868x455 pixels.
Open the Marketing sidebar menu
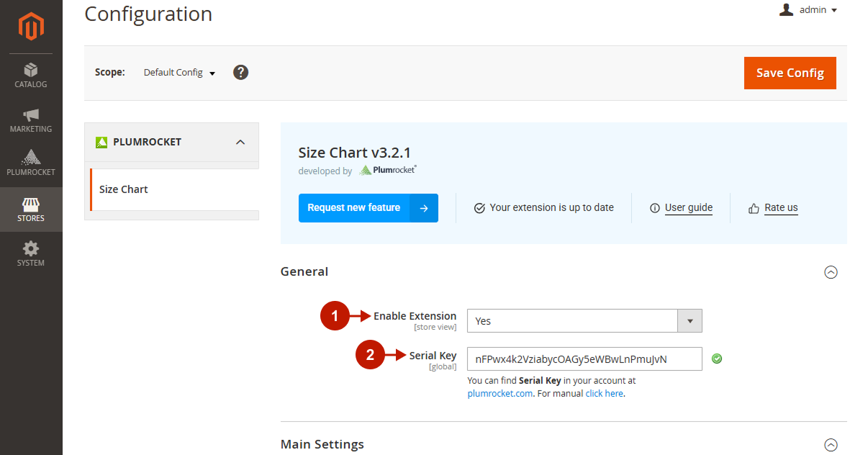click(x=31, y=120)
